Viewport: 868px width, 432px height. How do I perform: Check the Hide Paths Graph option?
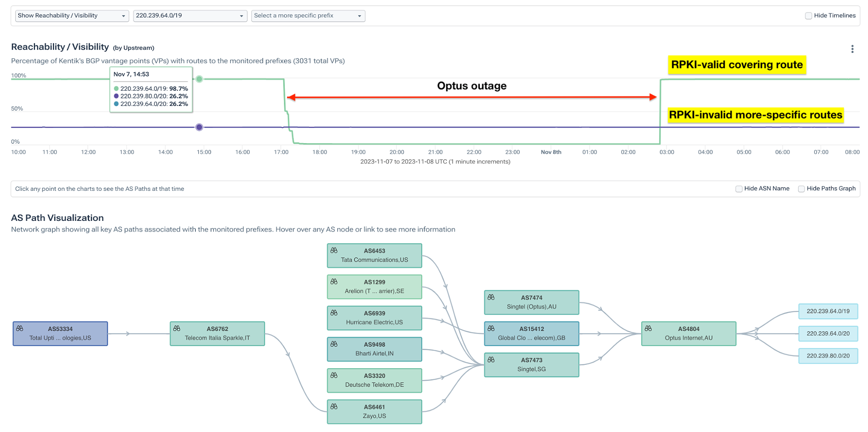tap(801, 189)
